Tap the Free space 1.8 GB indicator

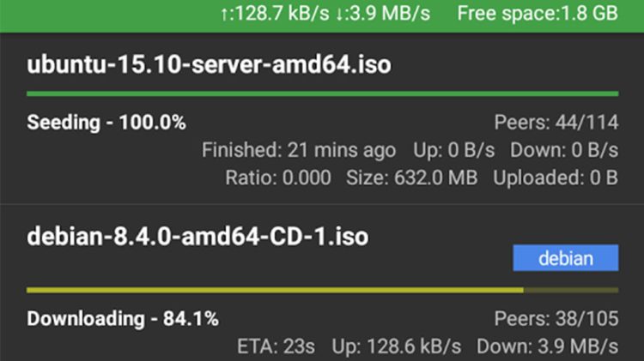538,14
